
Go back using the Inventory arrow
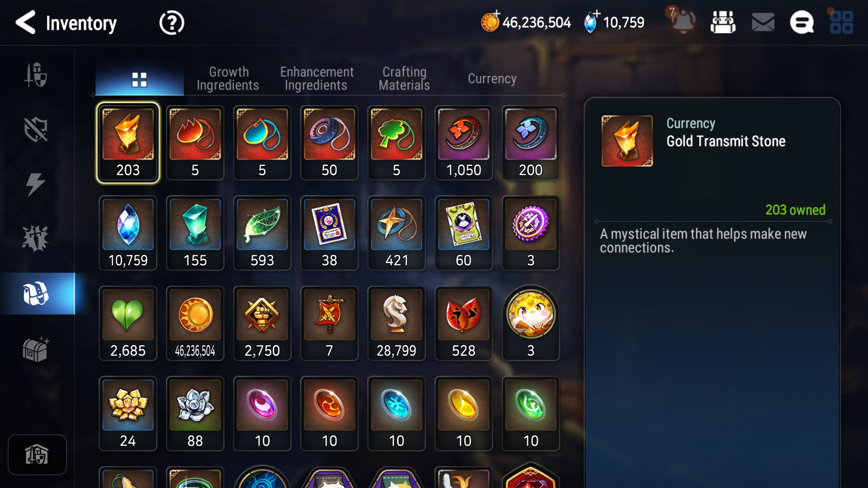[25, 23]
